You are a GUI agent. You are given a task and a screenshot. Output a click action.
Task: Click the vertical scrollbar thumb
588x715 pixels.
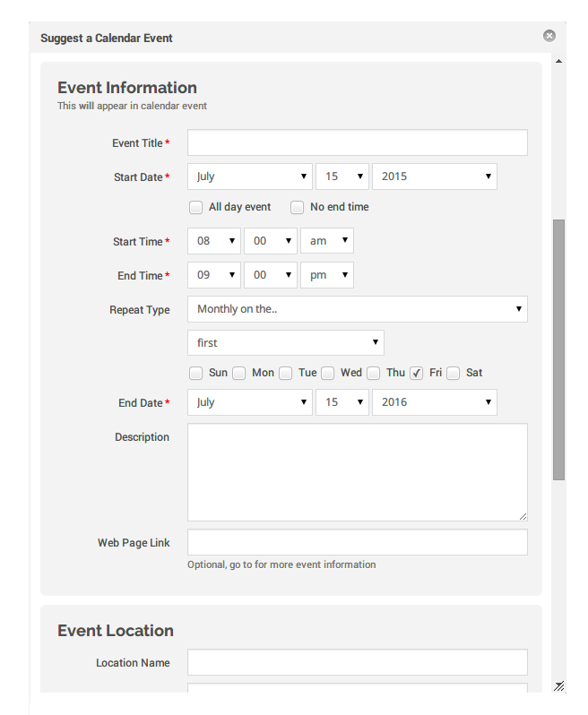coord(559,349)
